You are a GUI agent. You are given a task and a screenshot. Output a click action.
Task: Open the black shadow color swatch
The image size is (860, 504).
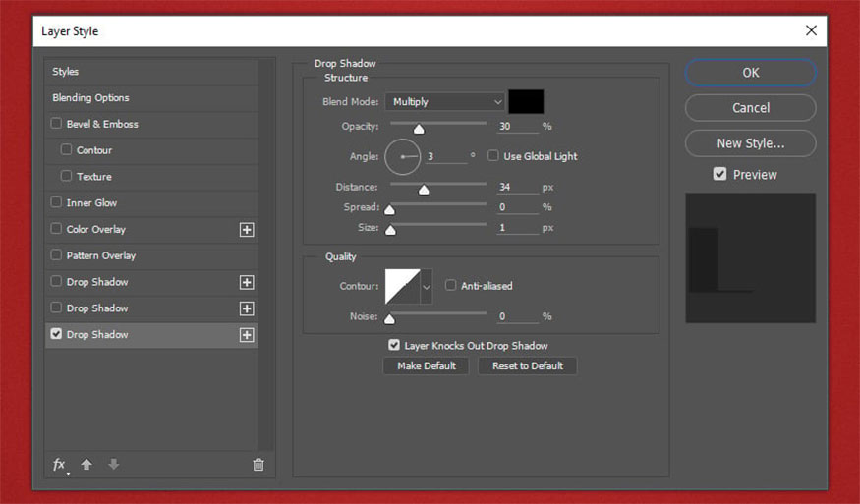(x=526, y=101)
